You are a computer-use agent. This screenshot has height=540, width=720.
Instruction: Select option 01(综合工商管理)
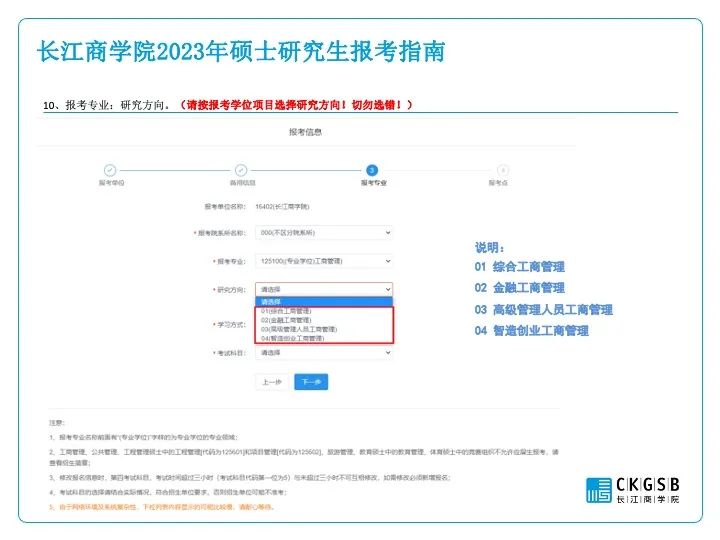click(286, 311)
